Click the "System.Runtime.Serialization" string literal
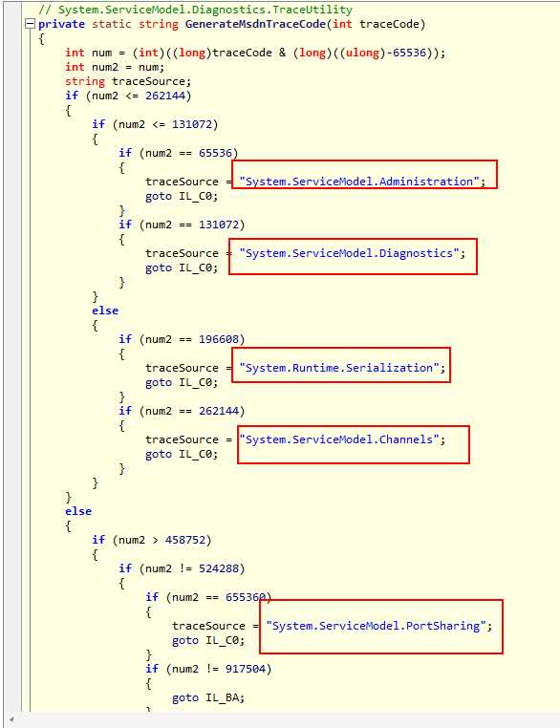The image size is (560, 728). [x=339, y=368]
